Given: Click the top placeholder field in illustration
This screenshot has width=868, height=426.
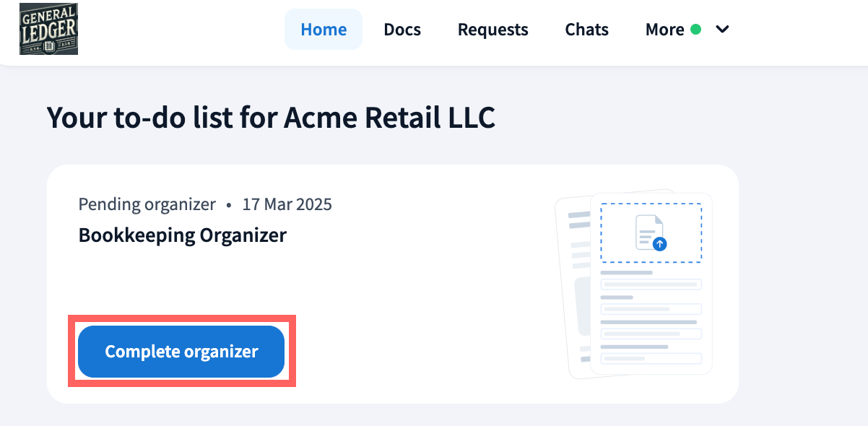Looking at the screenshot, I should coord(651,284).
